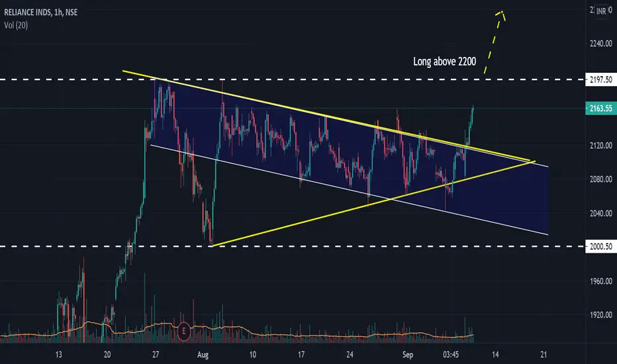Click the current price tag 2163.55
The height and width of the screenshot is (364, 617).
(x=600, y=109)
